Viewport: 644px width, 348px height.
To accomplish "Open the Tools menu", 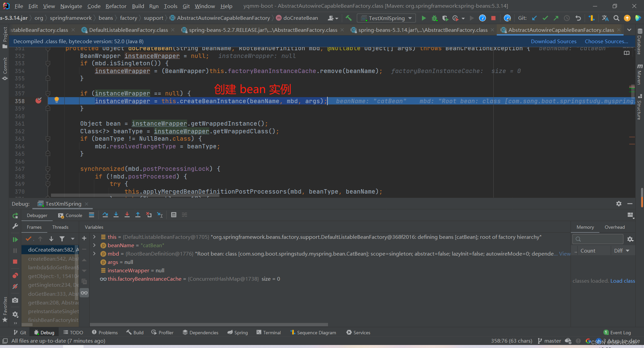I will click(170, 6).
